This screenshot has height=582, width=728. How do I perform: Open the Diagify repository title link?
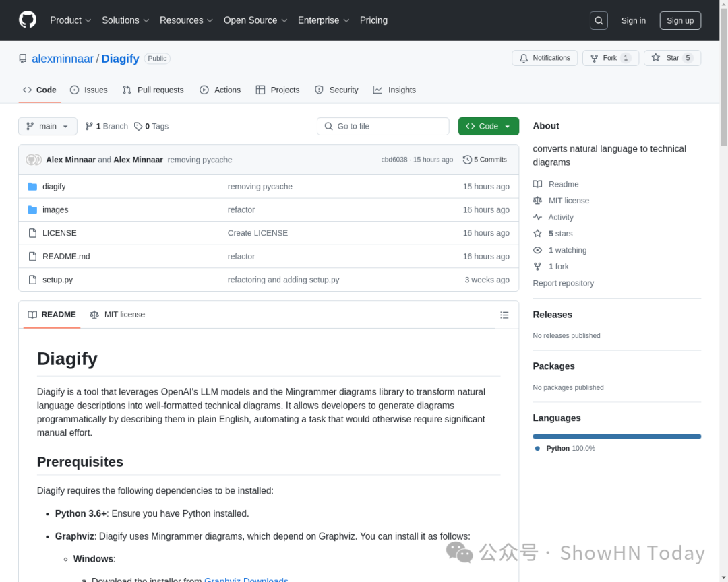(x=120, y=59)
